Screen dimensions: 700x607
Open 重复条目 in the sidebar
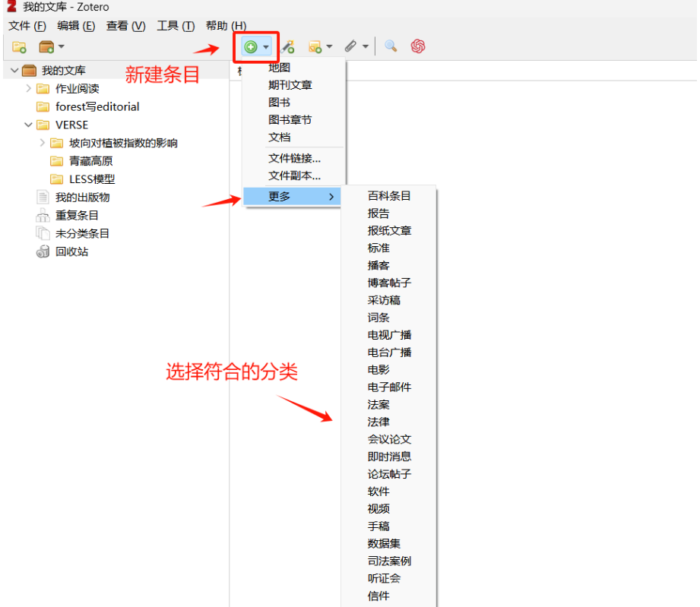coord(77,216)
